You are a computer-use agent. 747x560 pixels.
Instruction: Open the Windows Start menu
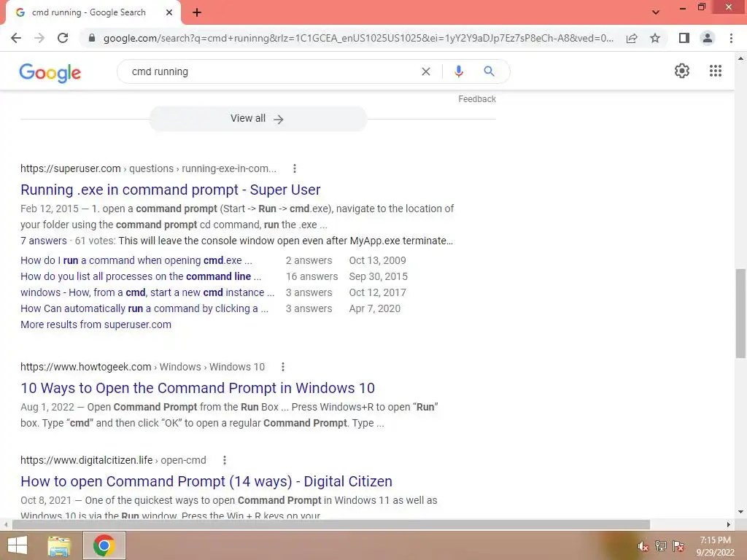[x=18, y=545]
